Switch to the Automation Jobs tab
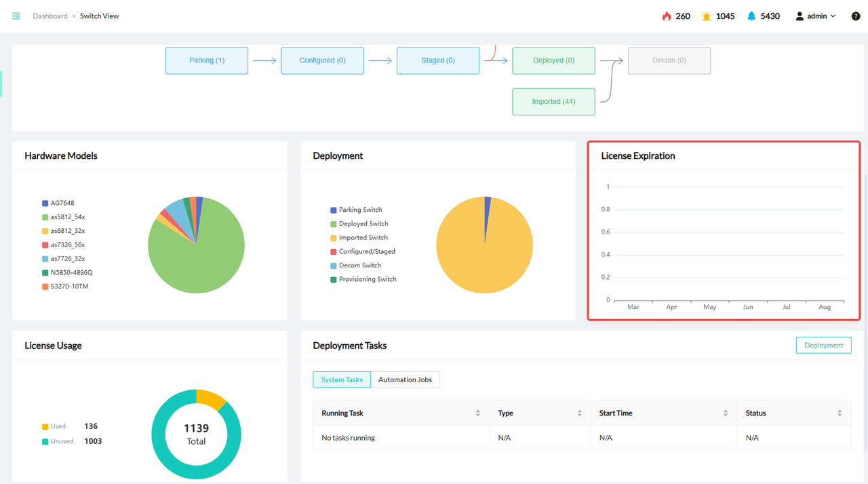Viewport: 868px width, 484px height. coord(405,379)
